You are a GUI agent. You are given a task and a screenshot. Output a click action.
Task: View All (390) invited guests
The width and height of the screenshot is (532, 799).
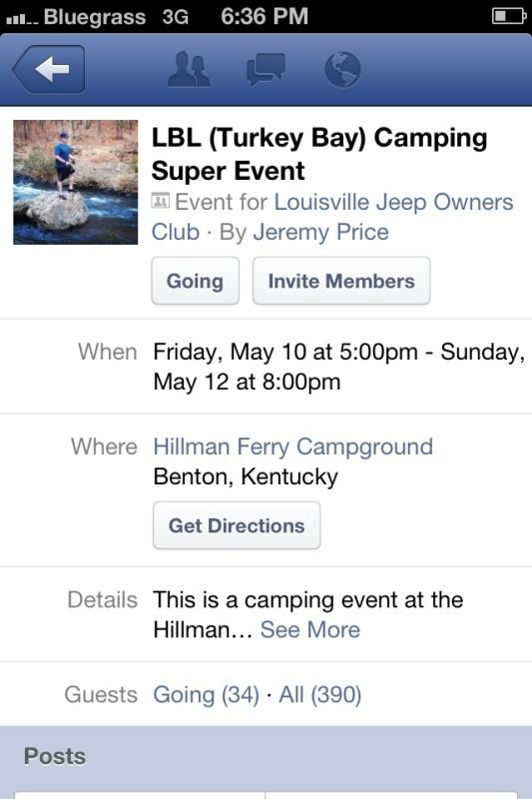[319, 694]
